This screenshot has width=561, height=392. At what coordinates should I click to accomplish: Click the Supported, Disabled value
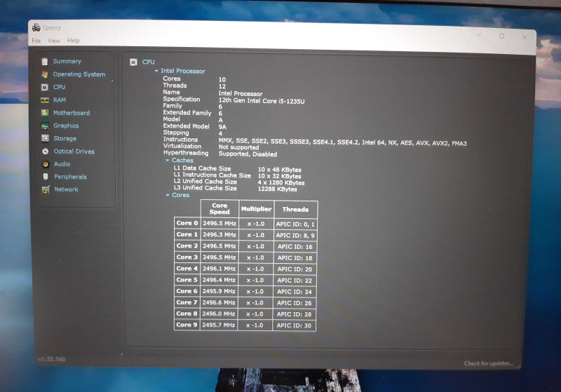click(248, 154)
